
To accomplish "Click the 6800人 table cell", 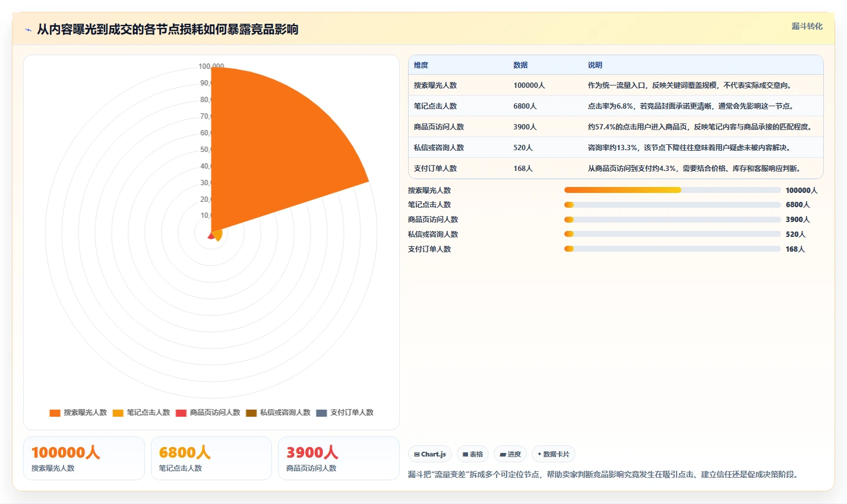I will point(525,106).
